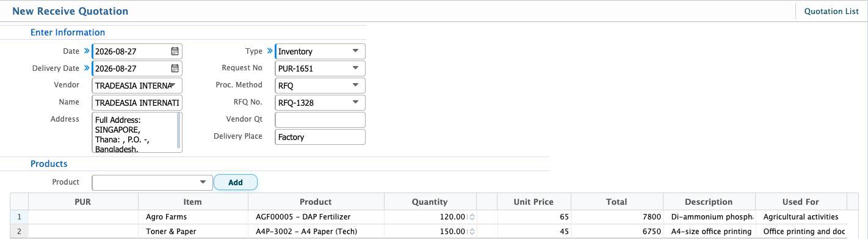Image resolution: width=868 pixels, height=239 pixels.
Task: Click the Toner & Paper item cell
Action: pos(193,232)
